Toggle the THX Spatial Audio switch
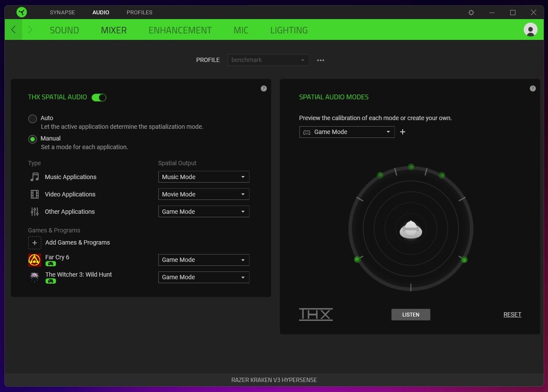This screenshot has height=392, width=548. click(99, 98)
